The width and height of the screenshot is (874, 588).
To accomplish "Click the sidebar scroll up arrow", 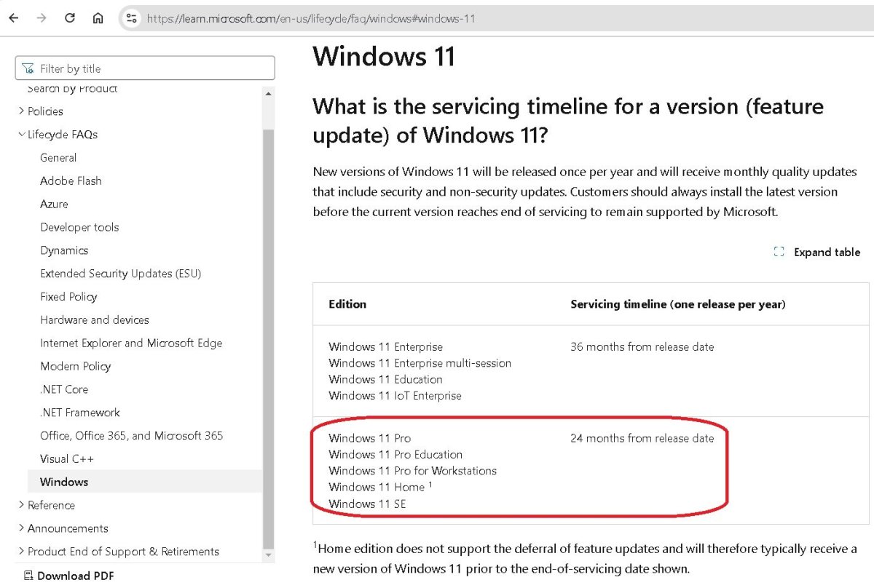I will point(268,94).
